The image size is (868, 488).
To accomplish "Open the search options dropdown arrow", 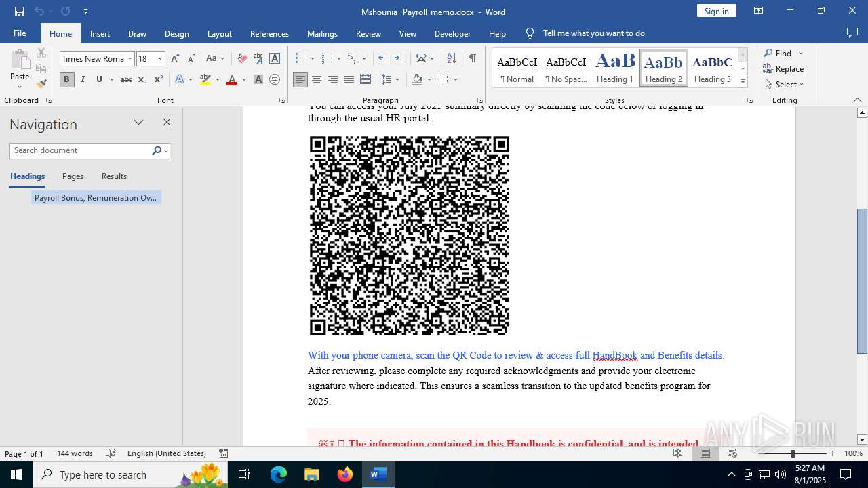I will [165, 150].
